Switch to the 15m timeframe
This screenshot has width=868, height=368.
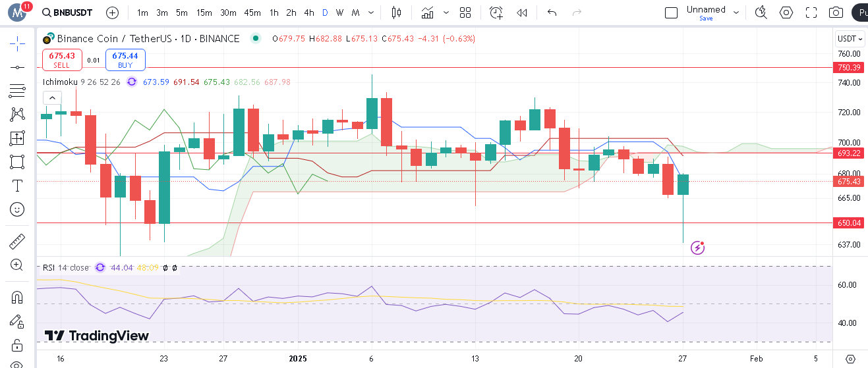point(204,13)
